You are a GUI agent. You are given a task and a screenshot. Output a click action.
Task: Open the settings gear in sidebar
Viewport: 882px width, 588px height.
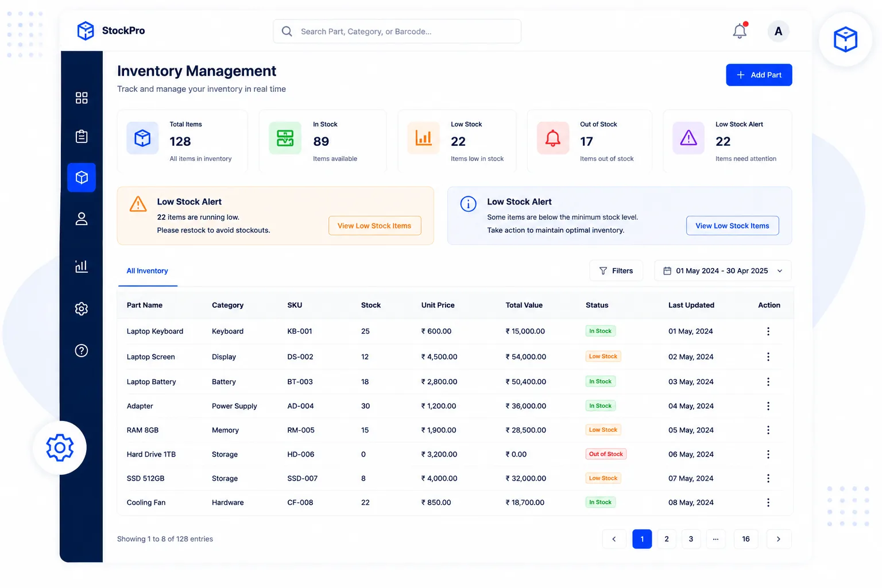coord(82,309)
